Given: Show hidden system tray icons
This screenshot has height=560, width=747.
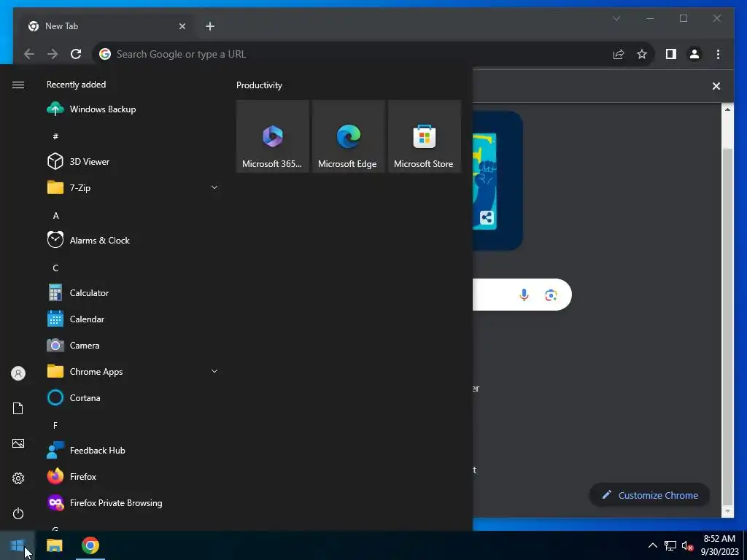Looking at the screenshot, I should tap(652, 545).
